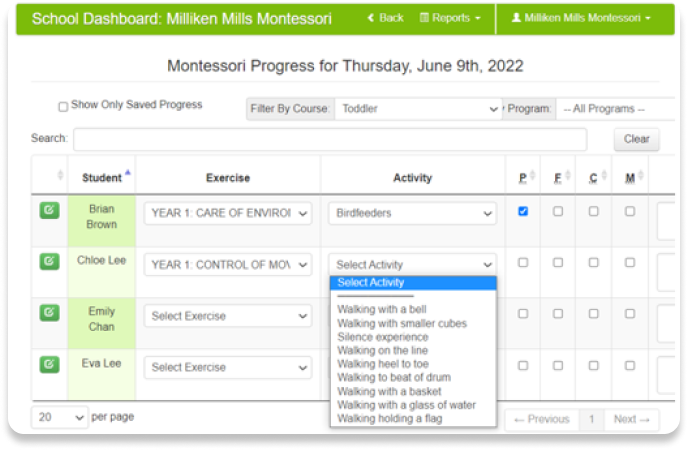The image size is (688, 450).
Task: Click the green edit icon for Emily Chan
Action: (50, 313)
